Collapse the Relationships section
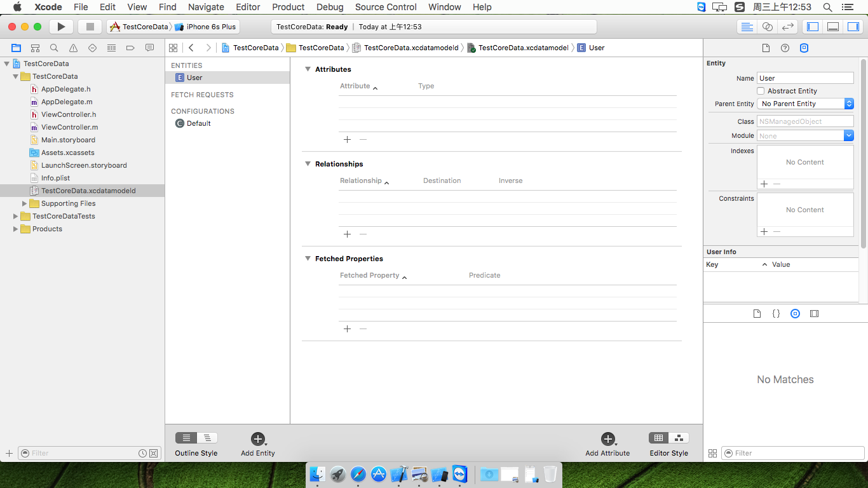Image resolution: width=868 pixels, height=488 pixels. click(308, 164)
